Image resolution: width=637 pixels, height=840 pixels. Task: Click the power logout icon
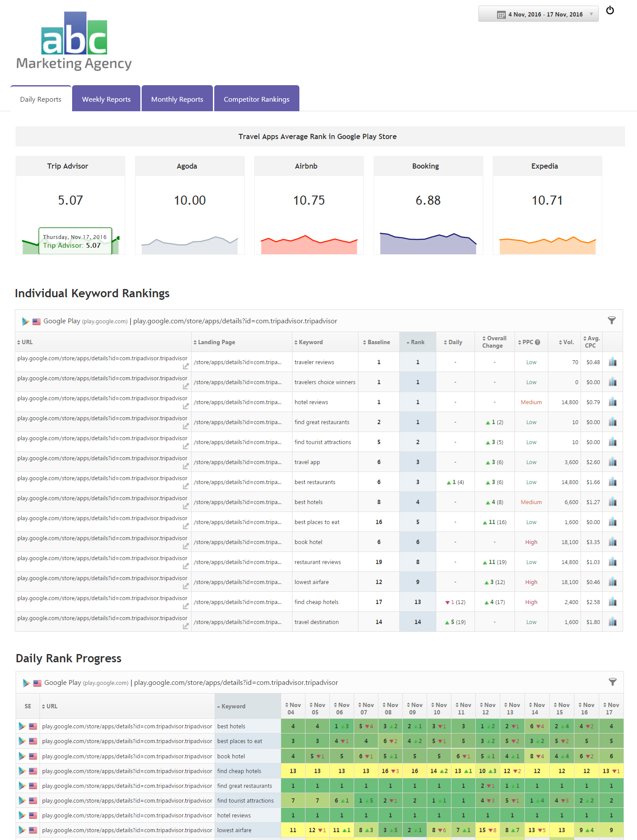610,10
